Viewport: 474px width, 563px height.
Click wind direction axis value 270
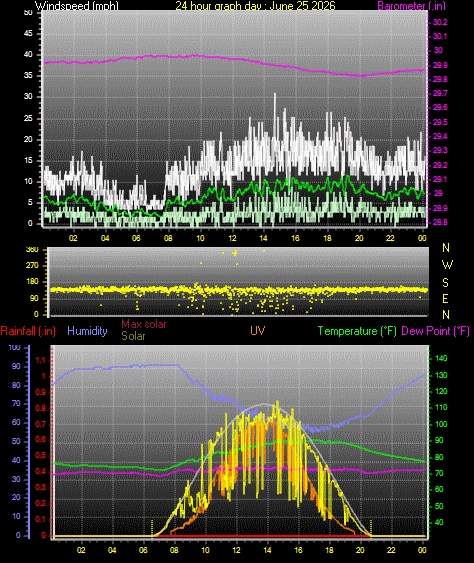tap(32, 265)
